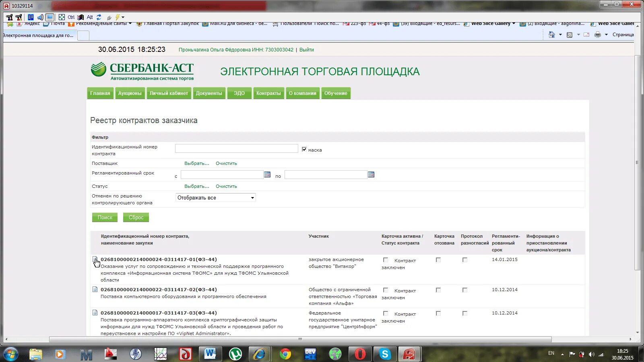
Task: Toggle card active checkbox for Торговая компания Альфа
Action: tap(386, 290)
